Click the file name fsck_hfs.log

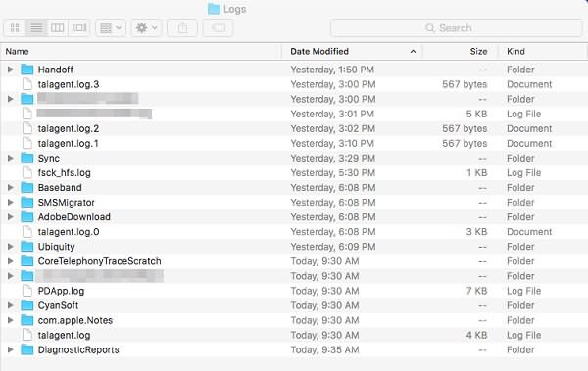pyautogui.click(x=64, y=173)
